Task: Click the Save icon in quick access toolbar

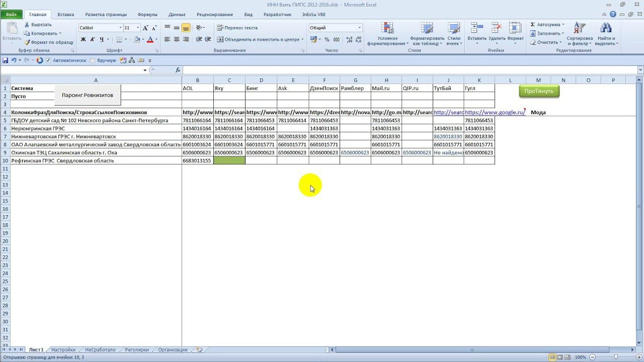Action: [5, 60]
